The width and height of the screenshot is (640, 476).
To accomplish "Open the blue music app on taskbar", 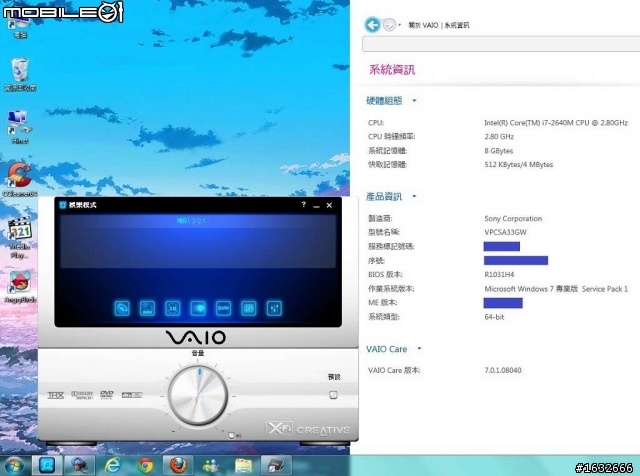I will coord(47,465).
